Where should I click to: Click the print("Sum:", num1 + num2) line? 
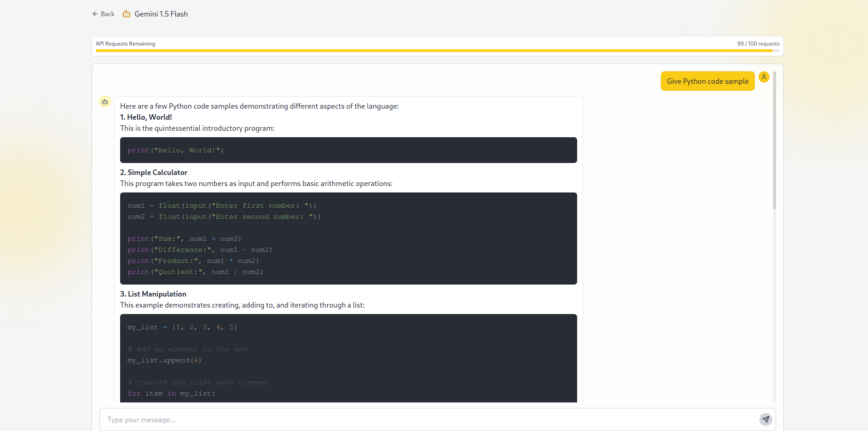pos(184,239)
